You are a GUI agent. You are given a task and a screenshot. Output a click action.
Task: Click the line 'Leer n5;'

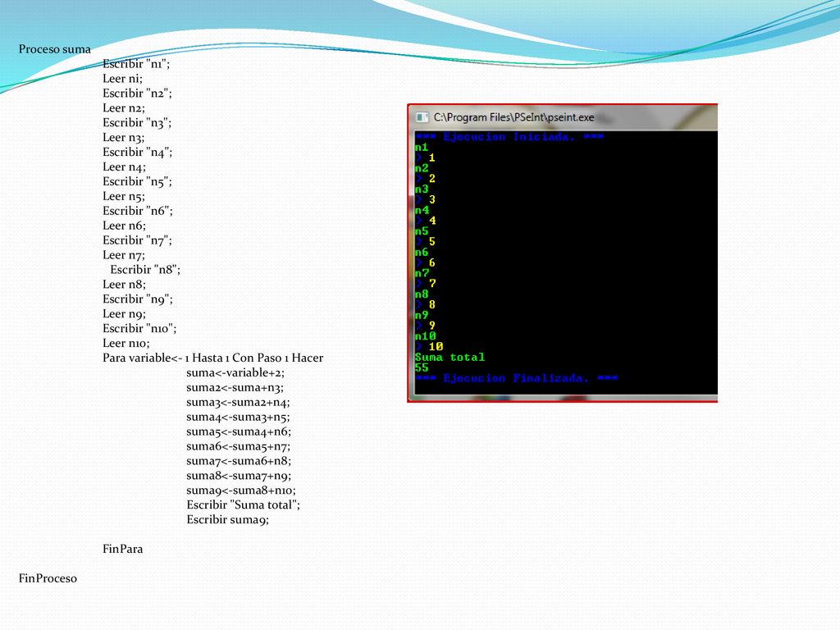[x=124, y=197]
